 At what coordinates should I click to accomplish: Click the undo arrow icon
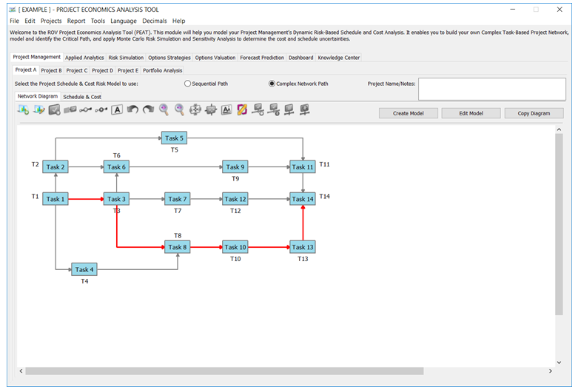(x=132, y=109)
